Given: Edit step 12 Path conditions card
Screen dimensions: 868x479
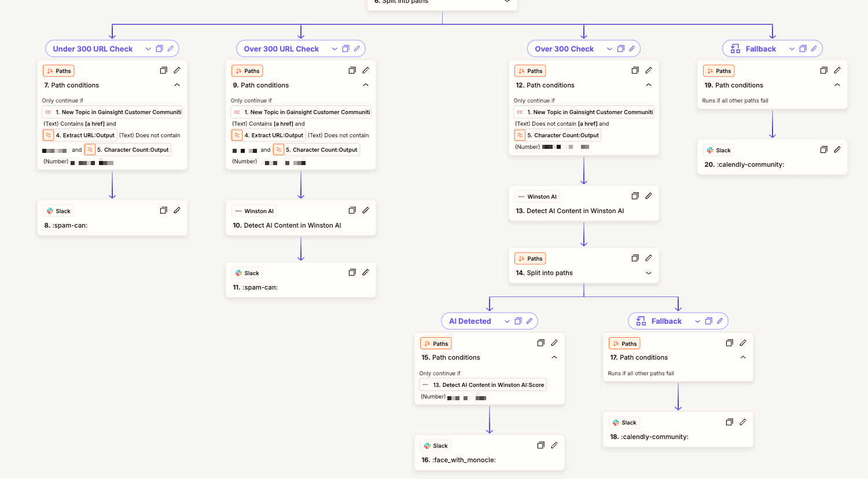Looking at the screenshot, I should click(649, 71).
